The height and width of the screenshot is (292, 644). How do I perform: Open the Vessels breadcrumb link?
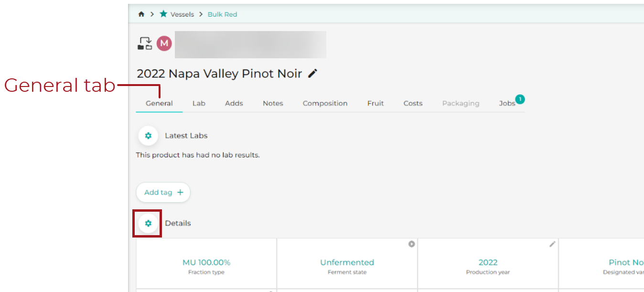[x=182, y=14]
